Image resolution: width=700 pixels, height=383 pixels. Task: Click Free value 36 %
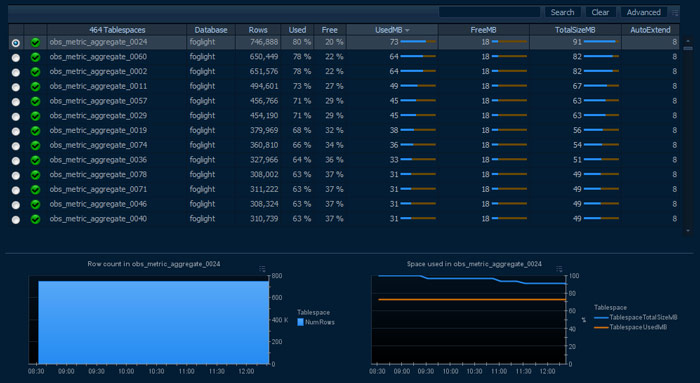click(x=334, y=160)
